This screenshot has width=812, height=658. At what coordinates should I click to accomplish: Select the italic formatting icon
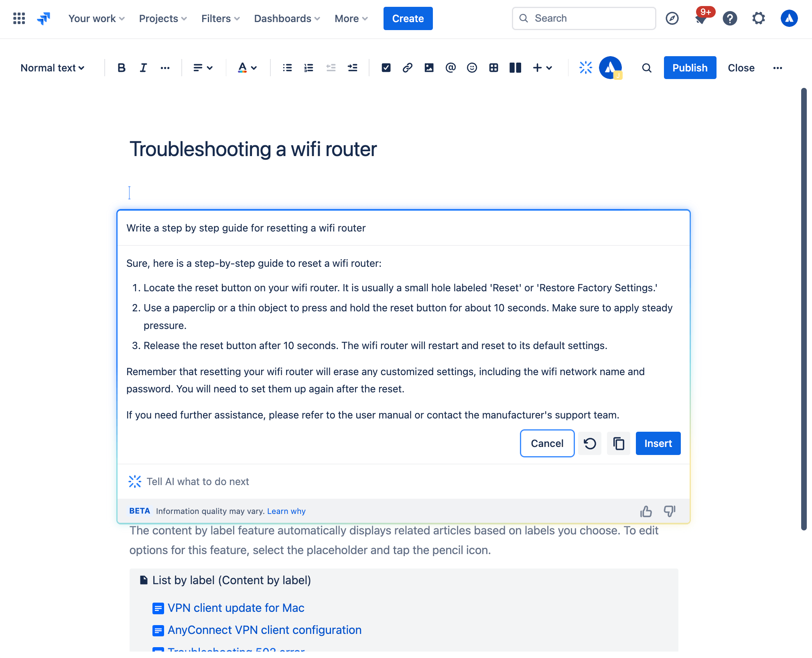click(x=142, y=67)
